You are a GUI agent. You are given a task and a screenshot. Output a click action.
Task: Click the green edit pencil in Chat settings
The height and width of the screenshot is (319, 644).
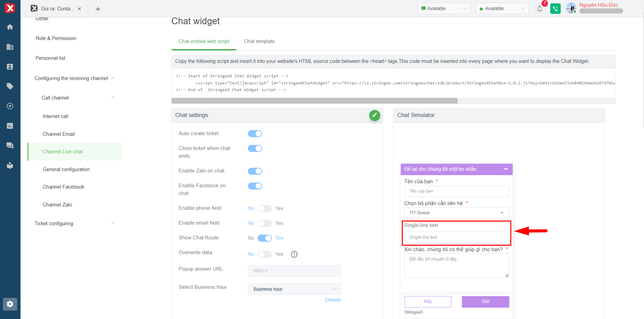tap(375, 115)
